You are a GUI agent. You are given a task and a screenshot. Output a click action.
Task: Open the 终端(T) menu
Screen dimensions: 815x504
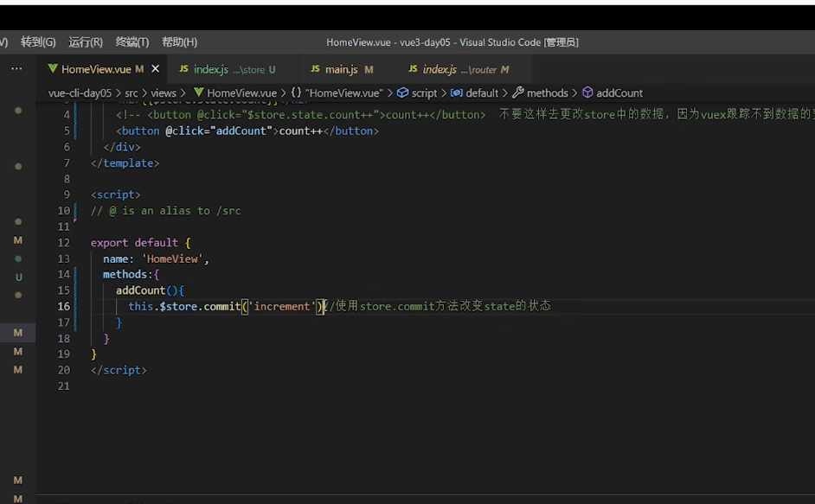(132, 42)
